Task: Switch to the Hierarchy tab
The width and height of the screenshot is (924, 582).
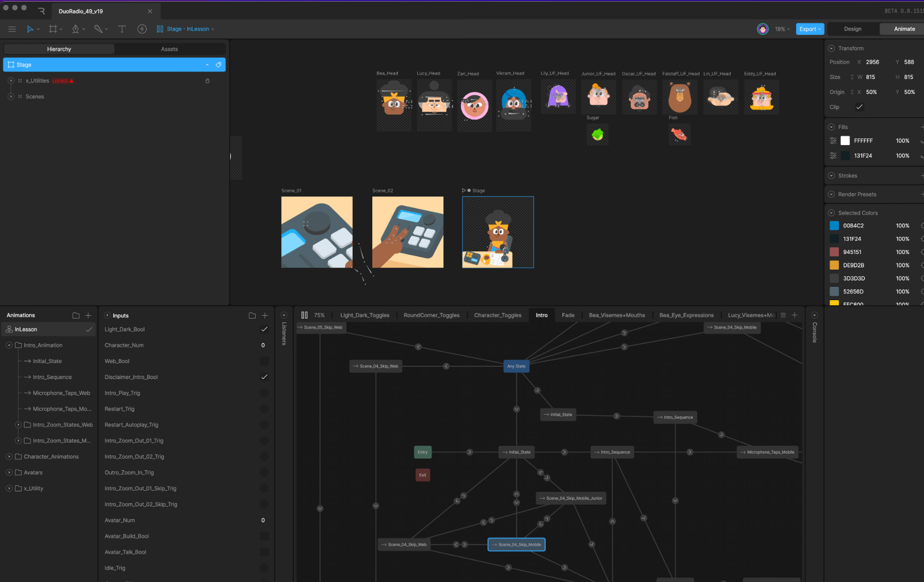Action: (x=59, y=49)
